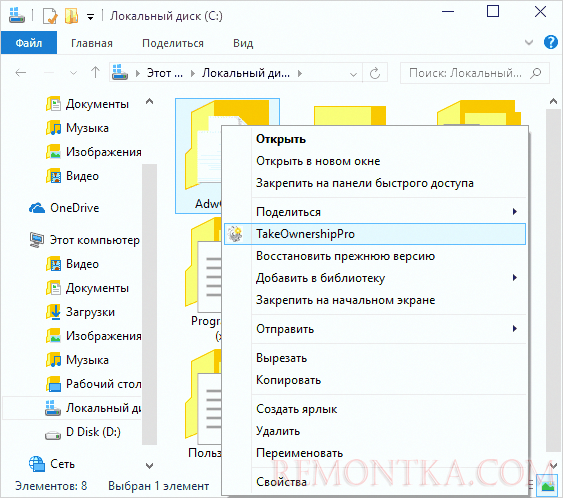Switch to the Поделиться ribbon tab
The width and height of the screenshot is (563, 498).
pos(173,43)
